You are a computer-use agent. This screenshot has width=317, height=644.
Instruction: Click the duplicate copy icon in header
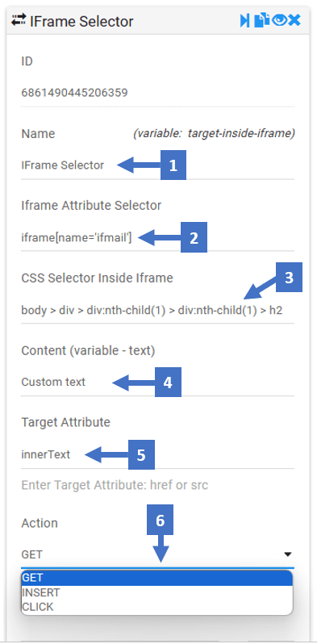(x=261, y=20)
